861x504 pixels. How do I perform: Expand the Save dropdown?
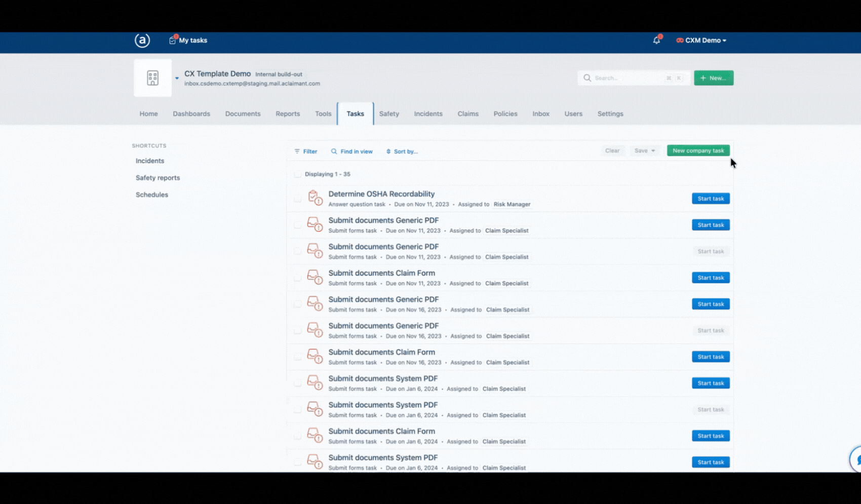(x=645, y=150)
